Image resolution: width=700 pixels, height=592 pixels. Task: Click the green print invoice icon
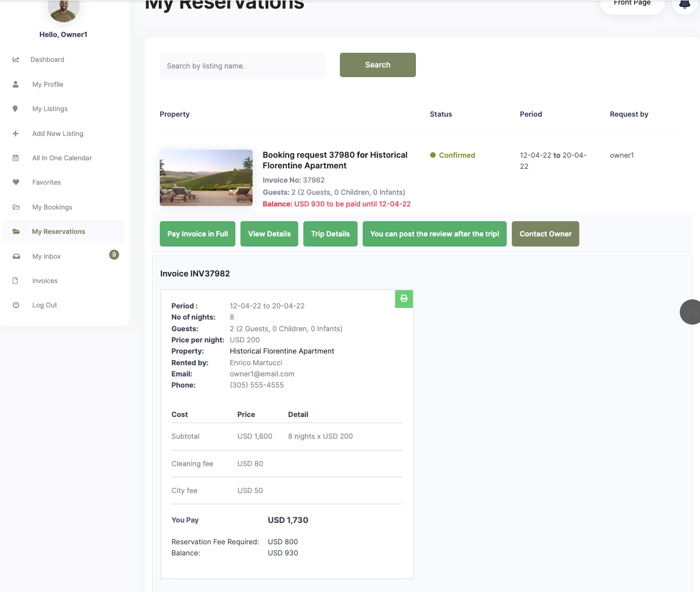(404, 299)
